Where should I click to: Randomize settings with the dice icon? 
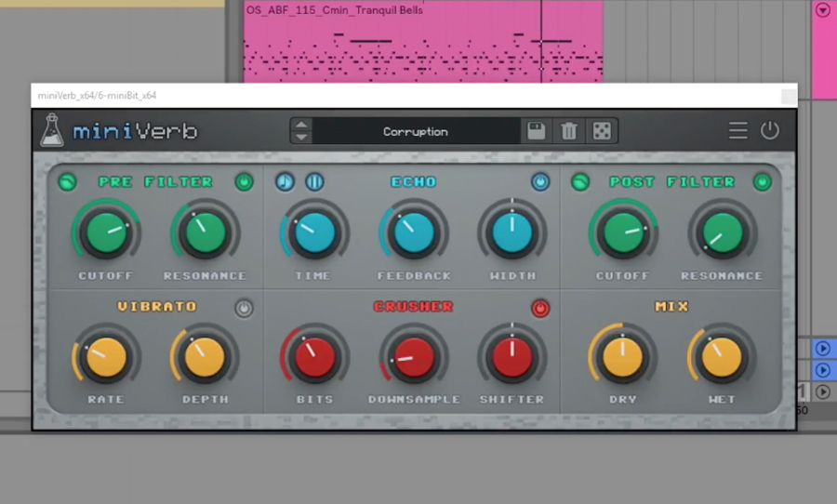[602, 131]
